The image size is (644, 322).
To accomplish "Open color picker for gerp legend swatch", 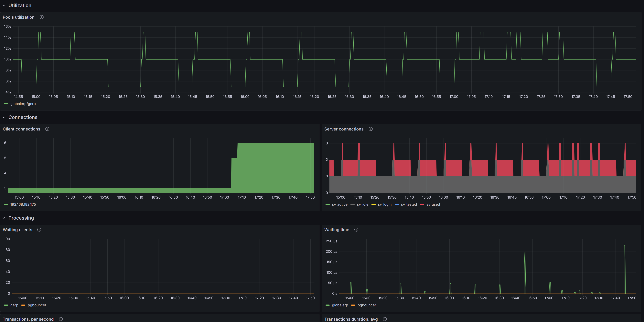I will pyautogui.click(x=6, y=305).
